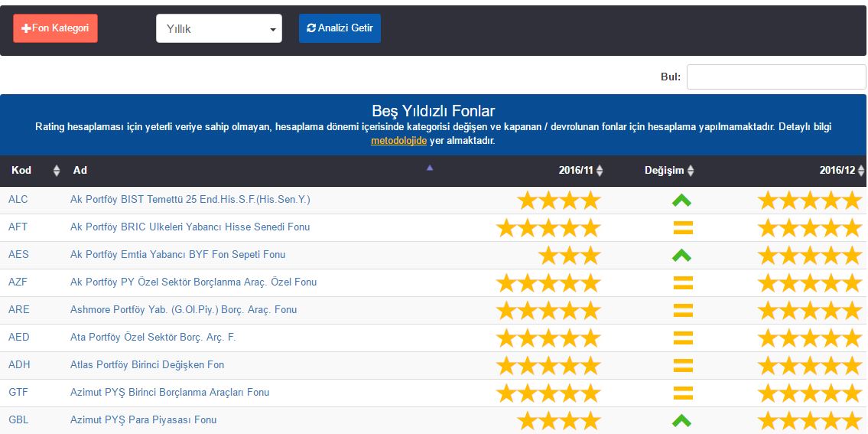868x434 pixels.
Task: Open Atlas Portföy Birinci Değişken Fon
Action: (x=148, y=364)
